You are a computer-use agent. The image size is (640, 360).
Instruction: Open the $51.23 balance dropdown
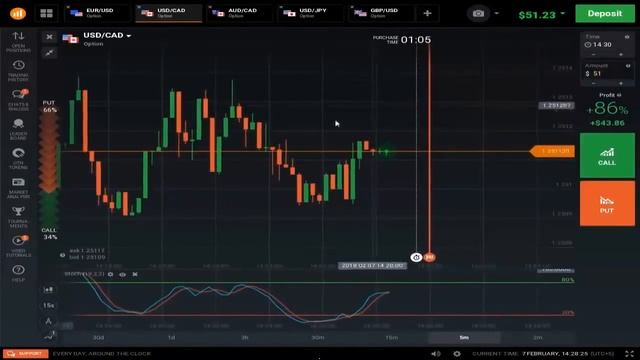541,15
